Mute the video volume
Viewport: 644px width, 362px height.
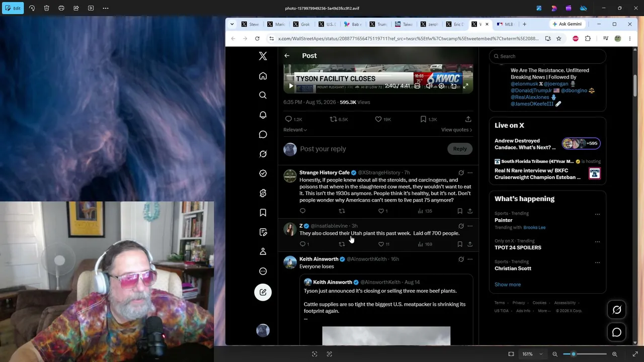(x=429, y=86)
